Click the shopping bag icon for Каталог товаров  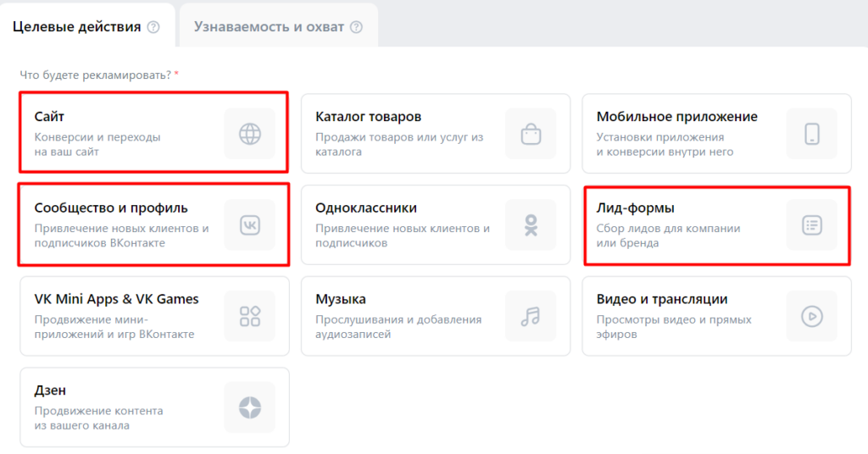[531, 134]
